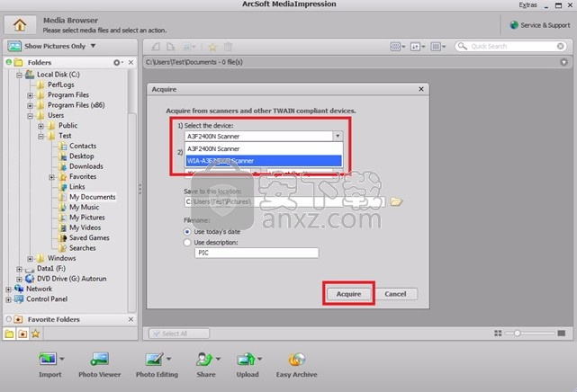
Task: Select the PerfLogs folder
Action: click(x=60, y=85)
